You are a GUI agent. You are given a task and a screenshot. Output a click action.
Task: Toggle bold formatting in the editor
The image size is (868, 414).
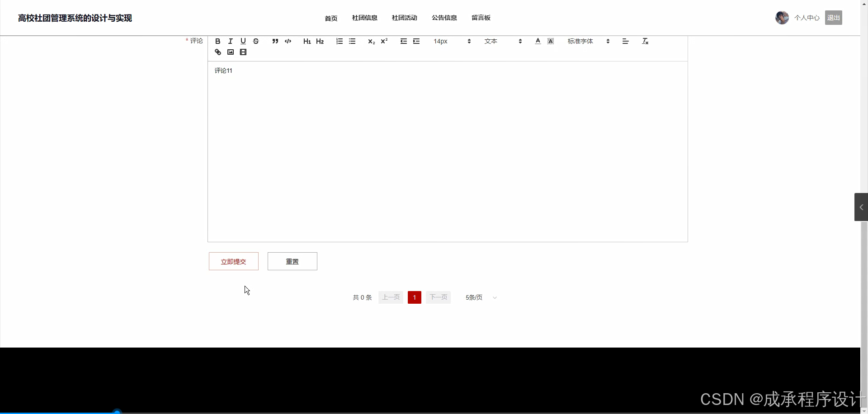coord(217,41)
